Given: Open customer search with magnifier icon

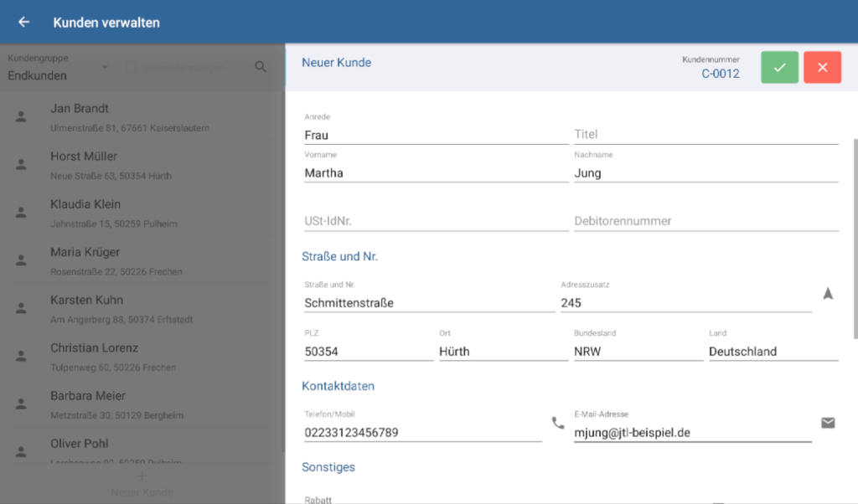Looking at the screenshot, I should 261,67.
